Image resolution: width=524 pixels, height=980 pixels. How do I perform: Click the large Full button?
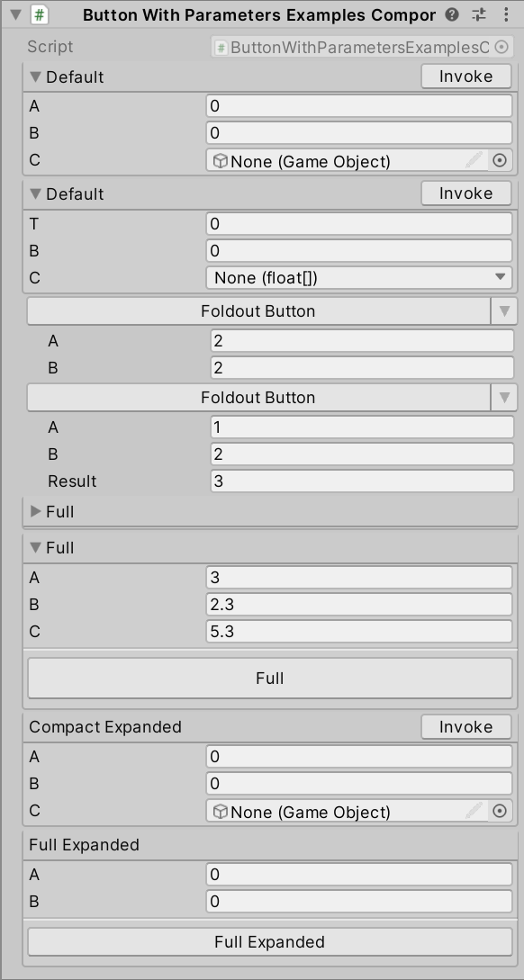(x=270, y=679)
